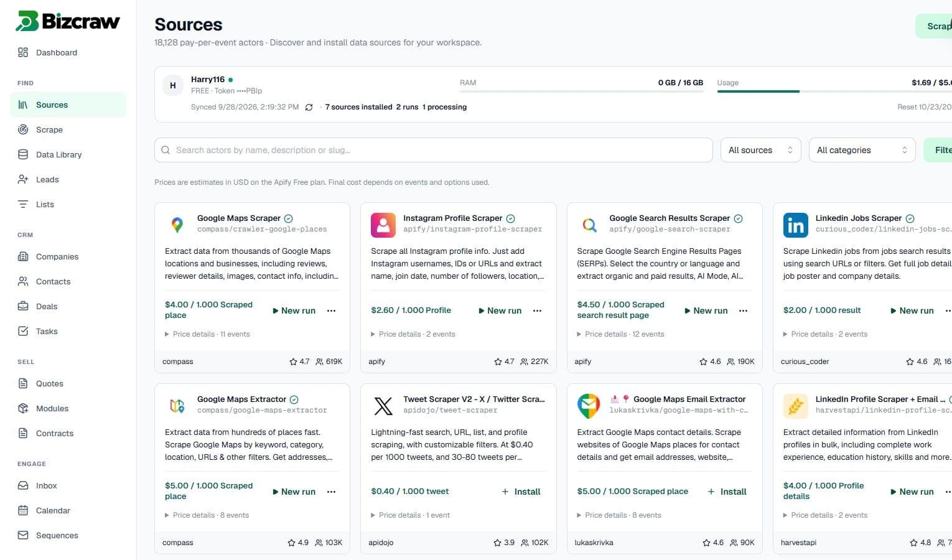Open Google Maps Scraper logo icon
This screenshot has height=560, width=952.
point(177,225)
